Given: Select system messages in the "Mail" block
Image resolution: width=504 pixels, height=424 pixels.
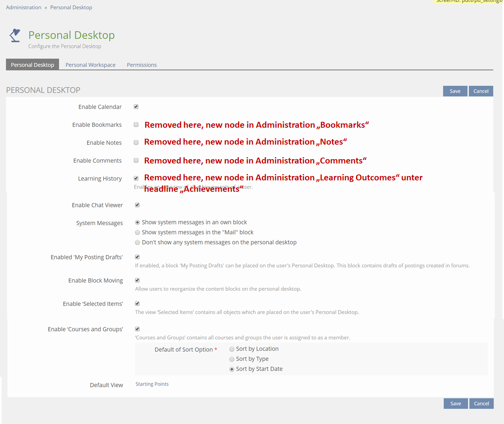Looking at the screenshot, I should point(137,233).
